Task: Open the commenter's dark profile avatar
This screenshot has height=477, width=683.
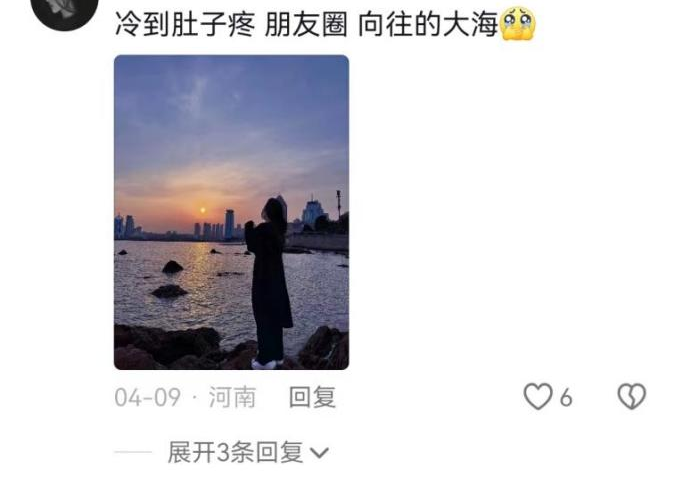Action: 64,9
